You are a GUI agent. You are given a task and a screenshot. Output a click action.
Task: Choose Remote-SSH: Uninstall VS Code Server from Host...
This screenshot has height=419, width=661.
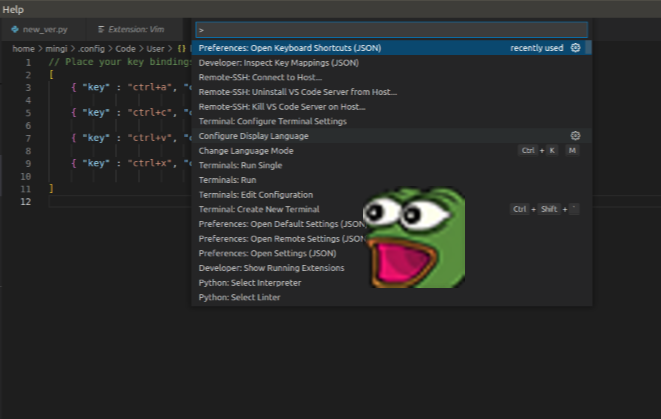pyautogui.click(x=392, y=92)
